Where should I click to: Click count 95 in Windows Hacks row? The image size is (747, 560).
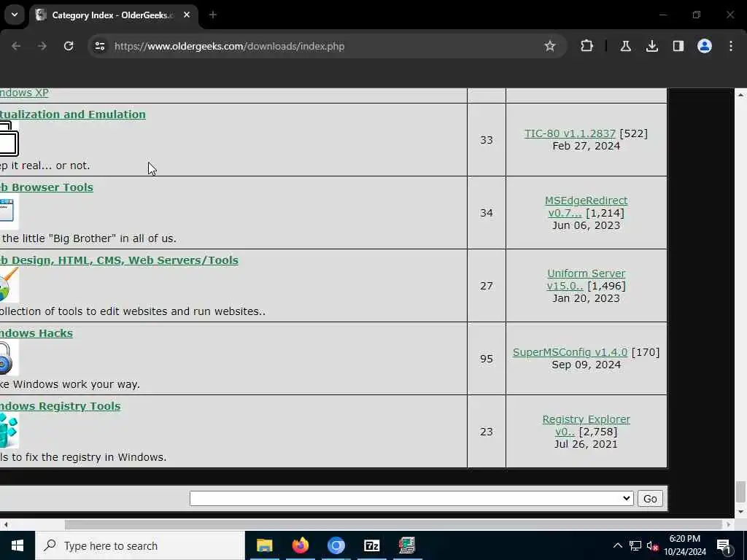coord(487,359)
